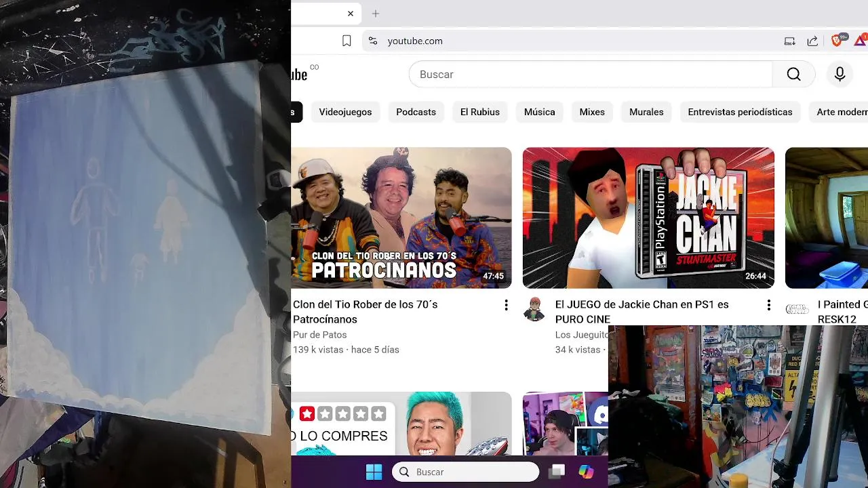
Task: Open the Copilot taskbar icon
Action: click(586, 472)
